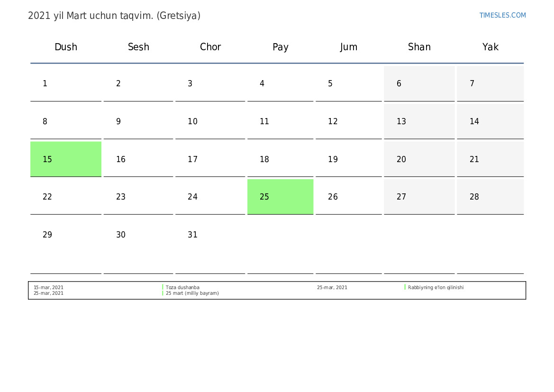Click the '25-mar, 2021' date left of 'Rabbiyning e'lon qilinishi'
Image resolution: width=554 pixels, height=392 pixels.
point(332,287)
